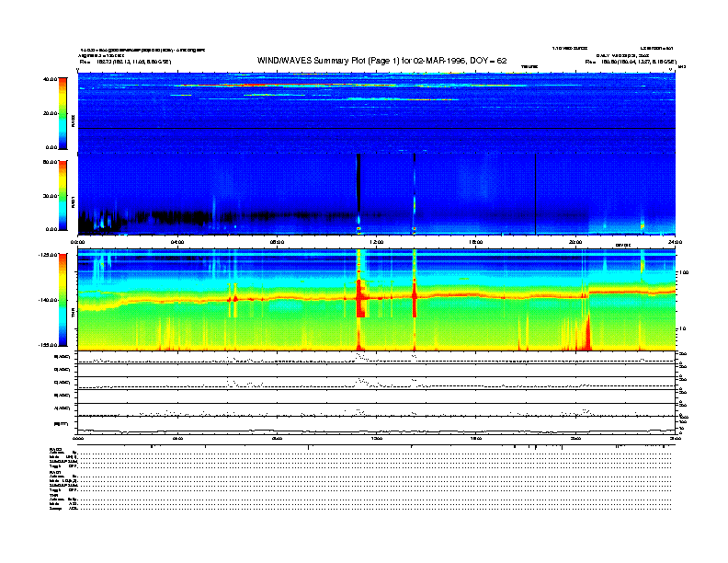Click the RAD1 color scale bar
Screen dimensions: 728x563
[x=63, y=195]
